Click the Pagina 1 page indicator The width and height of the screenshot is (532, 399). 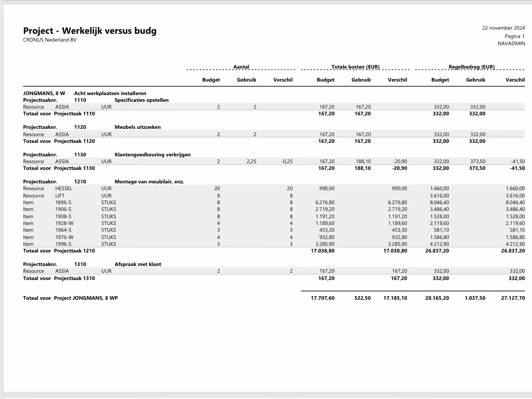click(514, 36)
